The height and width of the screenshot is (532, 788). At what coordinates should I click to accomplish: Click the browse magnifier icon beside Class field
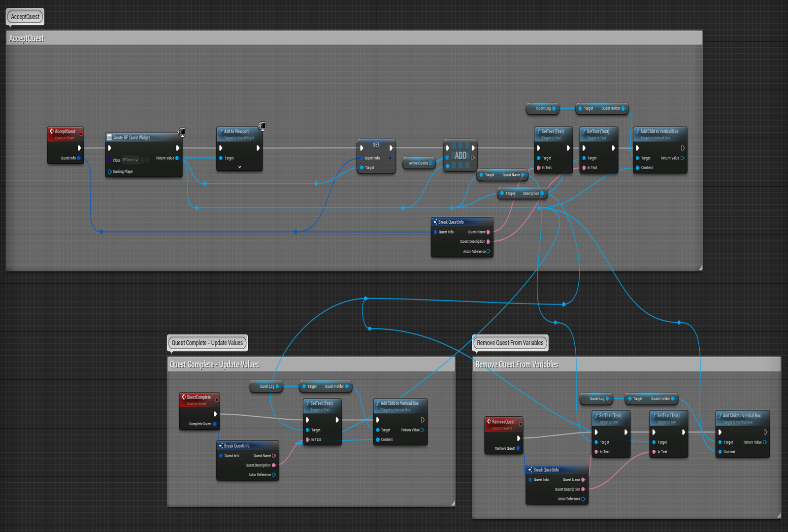(148, 160)
